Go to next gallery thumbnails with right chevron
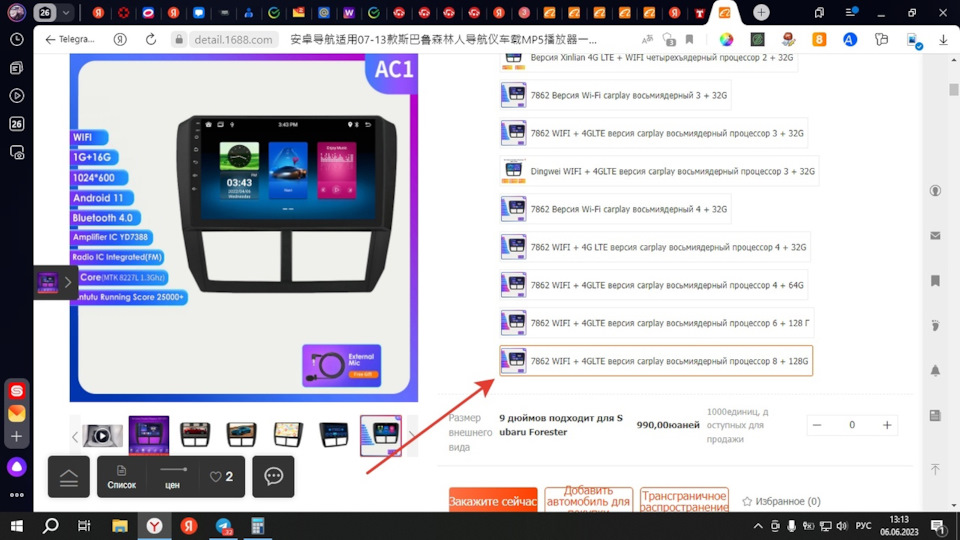The image size is (960, 540). (x=412, y=437)
